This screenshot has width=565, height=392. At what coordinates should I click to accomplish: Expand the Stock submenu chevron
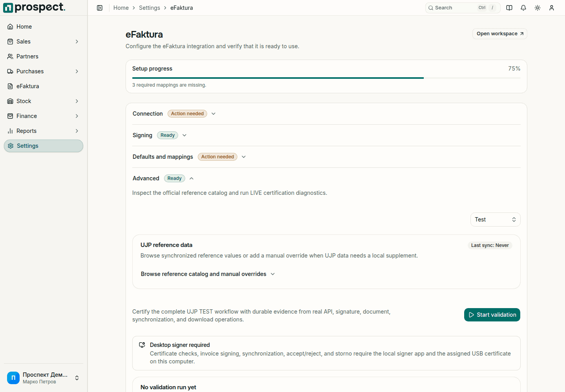click(x=77, y=101)
